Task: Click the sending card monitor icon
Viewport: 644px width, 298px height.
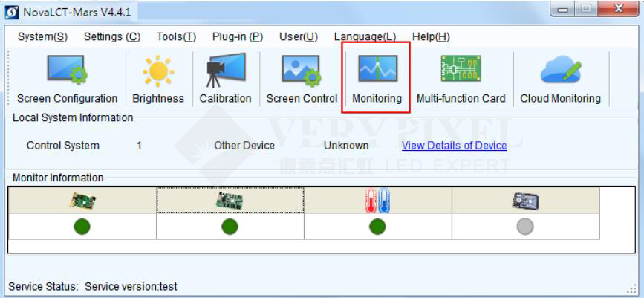Action: [82, 201]
